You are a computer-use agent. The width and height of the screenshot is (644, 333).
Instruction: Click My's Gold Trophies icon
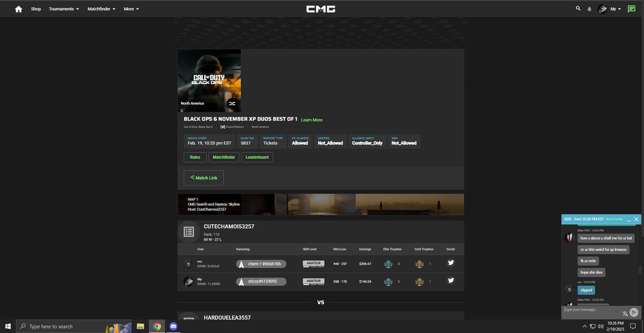[x=420, y=281]
